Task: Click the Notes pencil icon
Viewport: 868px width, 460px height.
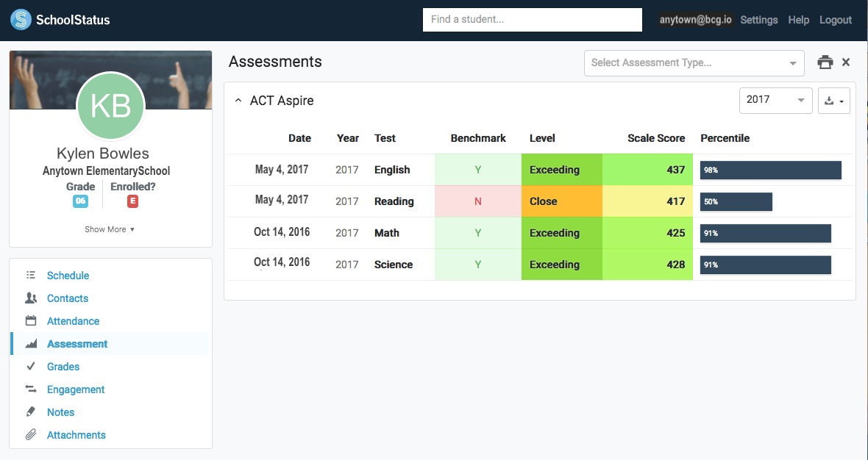Action: click(31, 412)
